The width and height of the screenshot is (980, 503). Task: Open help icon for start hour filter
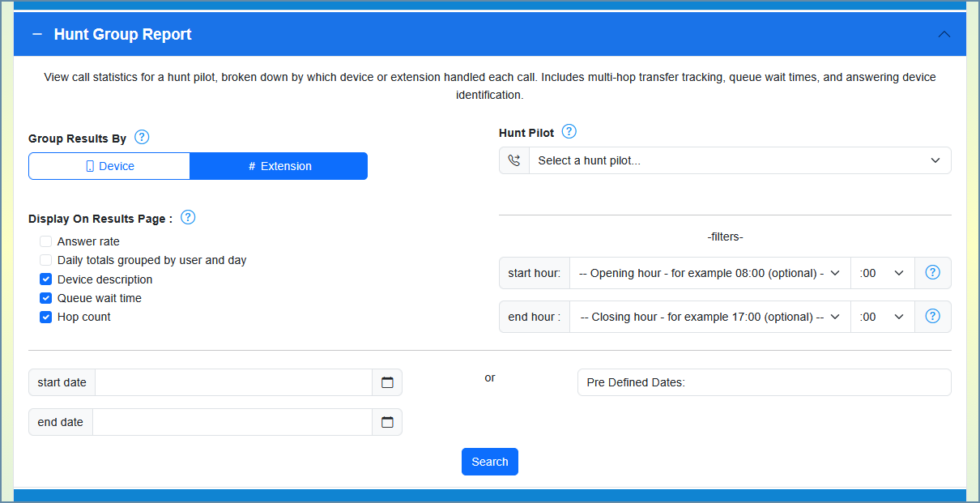pos(932,273)
